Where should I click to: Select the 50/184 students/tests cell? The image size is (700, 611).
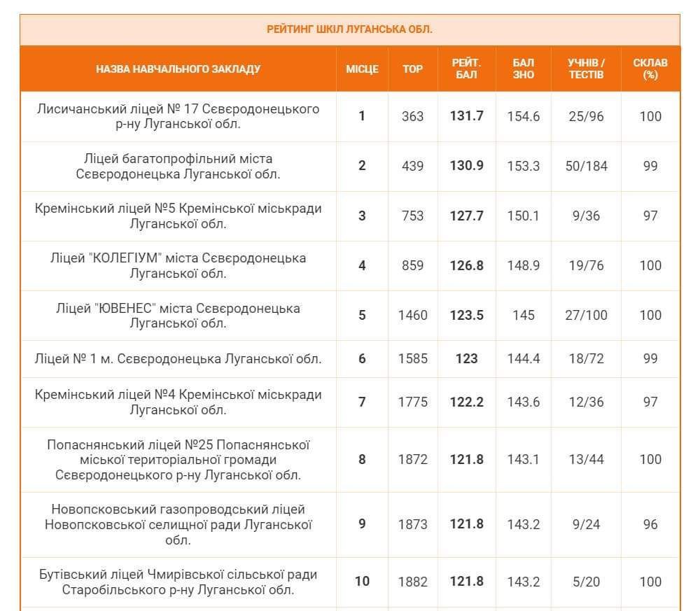tap(586, 166)
